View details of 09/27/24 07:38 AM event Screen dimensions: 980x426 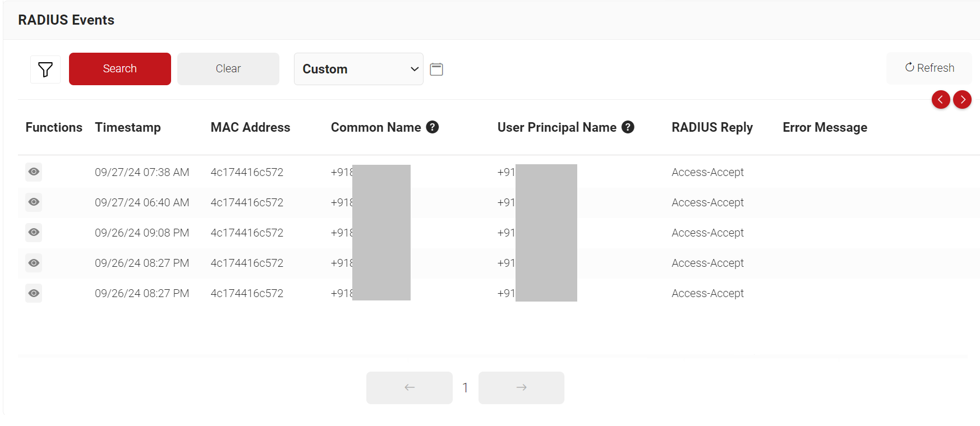(x=34, y=172)
